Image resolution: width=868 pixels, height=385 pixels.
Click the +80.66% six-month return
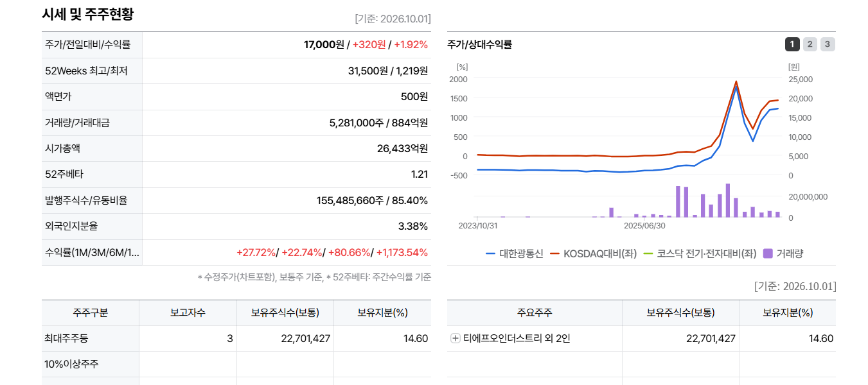point(349,252)
